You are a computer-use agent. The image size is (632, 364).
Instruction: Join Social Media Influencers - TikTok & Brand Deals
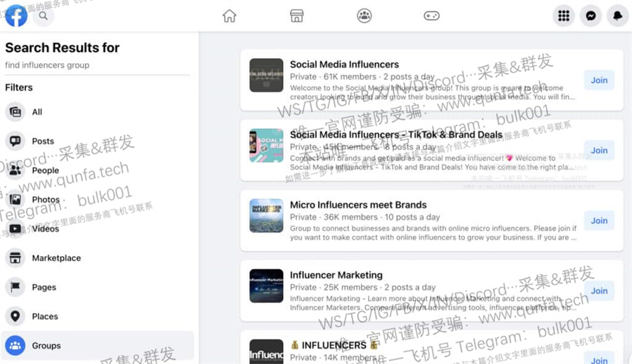point(599,150)
